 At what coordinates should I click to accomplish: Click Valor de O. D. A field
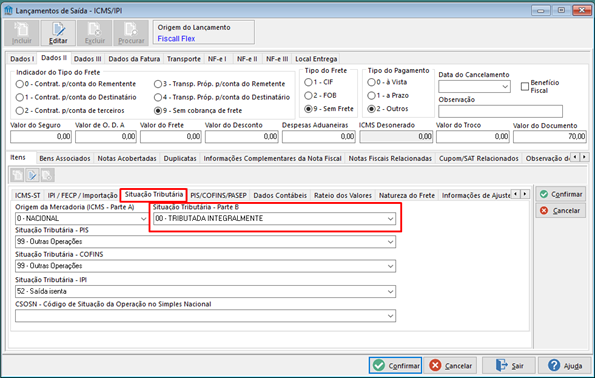point(106,137)
